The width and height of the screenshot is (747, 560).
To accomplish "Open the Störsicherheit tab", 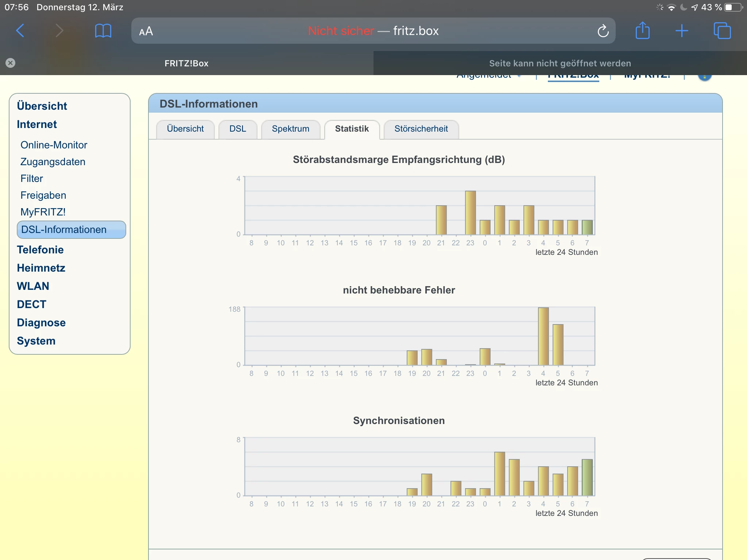I will tap(421, 129).
